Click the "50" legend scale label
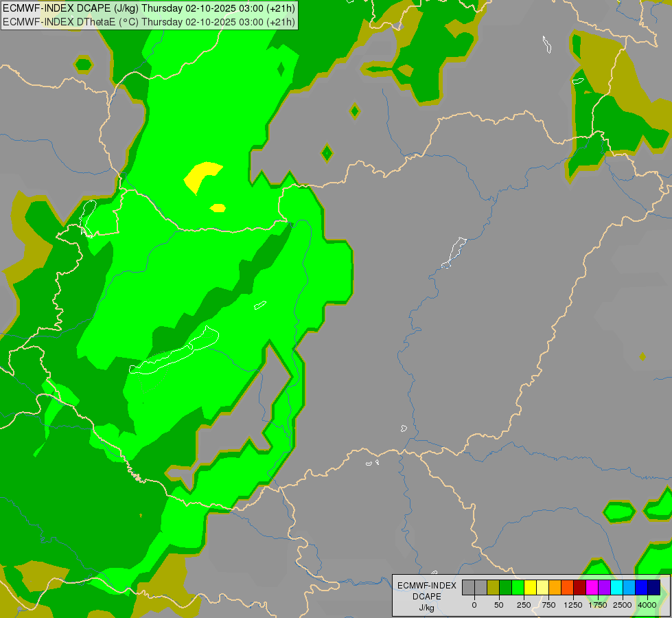Screen dimensions: 672x618 point(499,605)
